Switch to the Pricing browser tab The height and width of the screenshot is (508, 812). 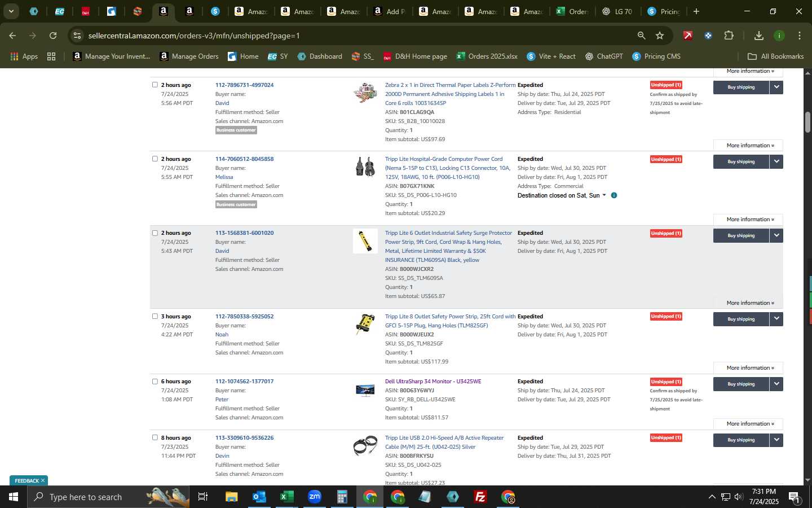pos(663,11)
